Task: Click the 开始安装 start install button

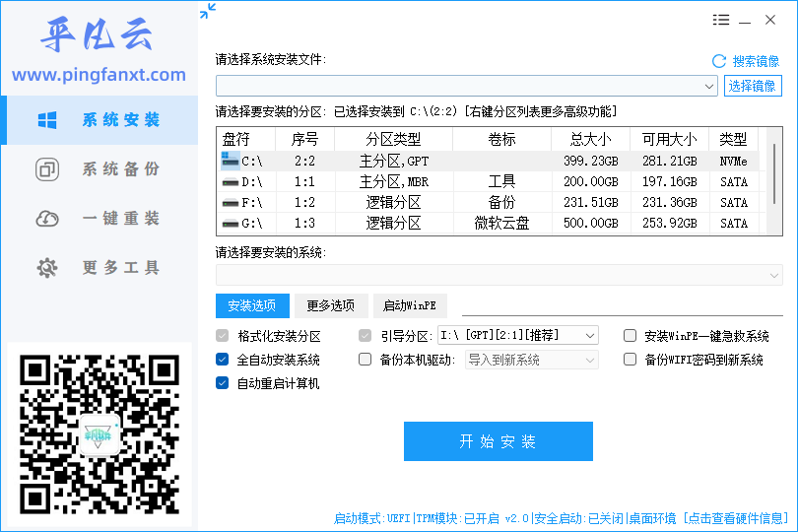Action: (x=499, y=441)
